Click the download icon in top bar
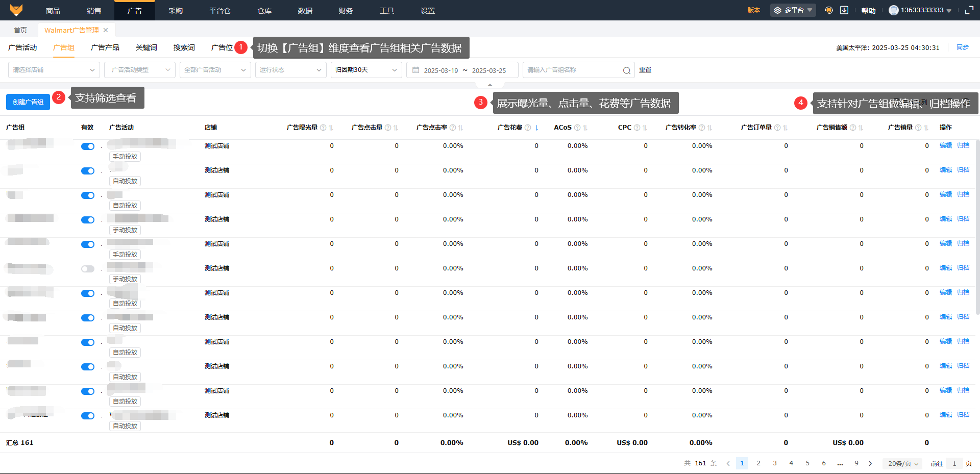Image resolution: width=980 pixels, height=474 pixels. (x=844, y=10)
